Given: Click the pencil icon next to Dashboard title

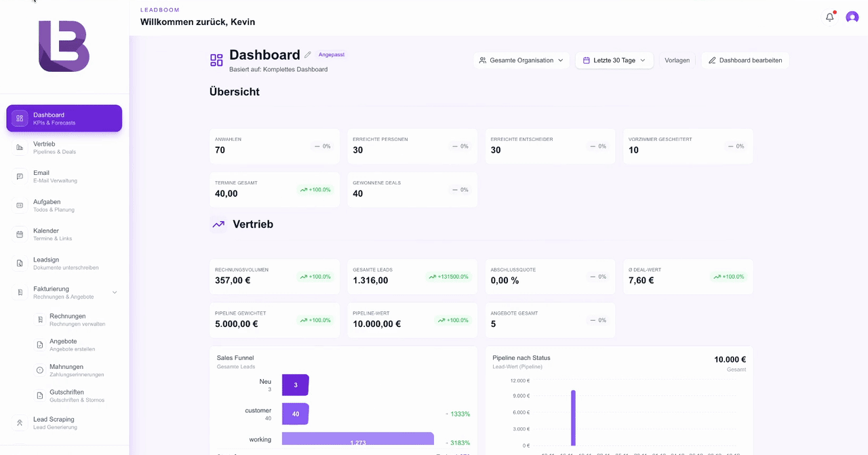Looking at the screenshot, I should [x=309, y=54].
